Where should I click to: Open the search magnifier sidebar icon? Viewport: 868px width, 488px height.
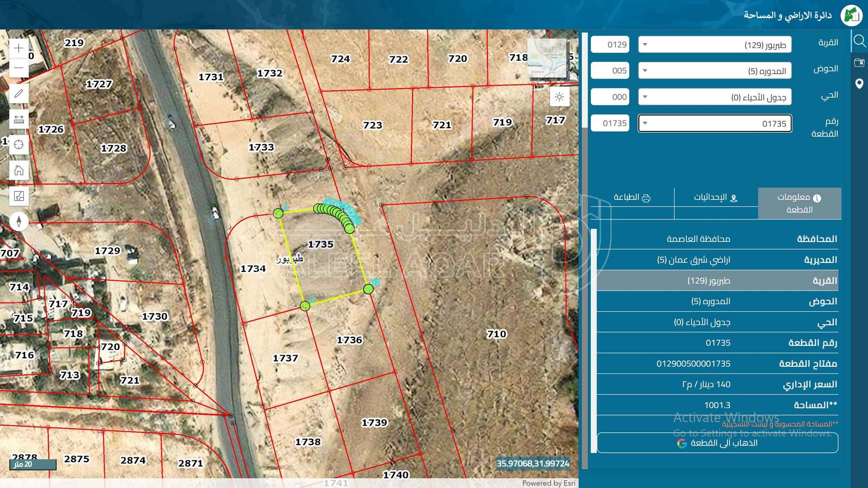(859, 42)
